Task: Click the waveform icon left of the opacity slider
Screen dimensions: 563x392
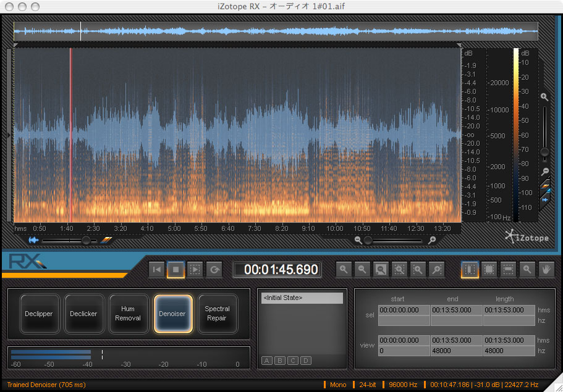Action: point(34,240)
